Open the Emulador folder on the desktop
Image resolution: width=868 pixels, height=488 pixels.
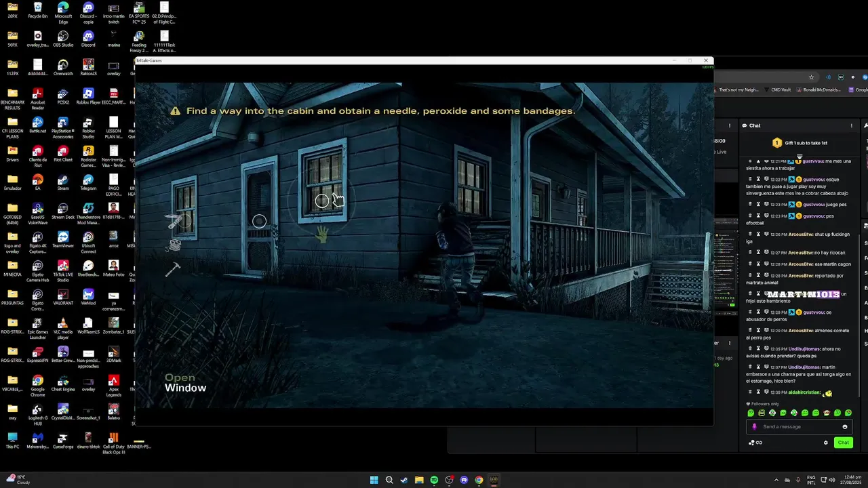point(13,182)
